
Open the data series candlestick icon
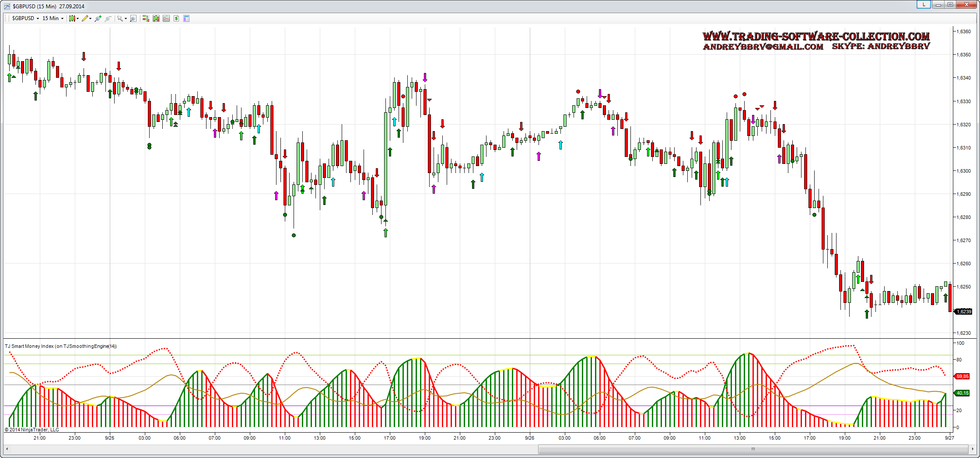pyautogui.click(x=156, y=18)
